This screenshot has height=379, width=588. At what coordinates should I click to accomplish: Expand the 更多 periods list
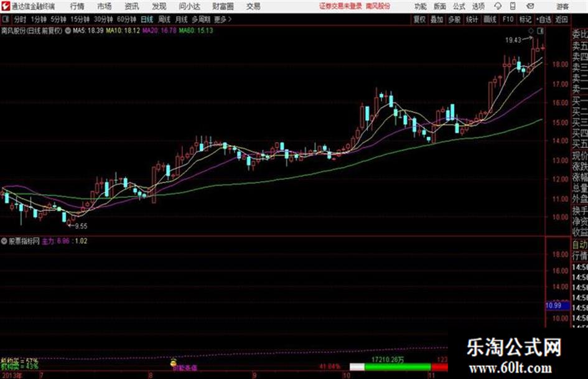223,19
